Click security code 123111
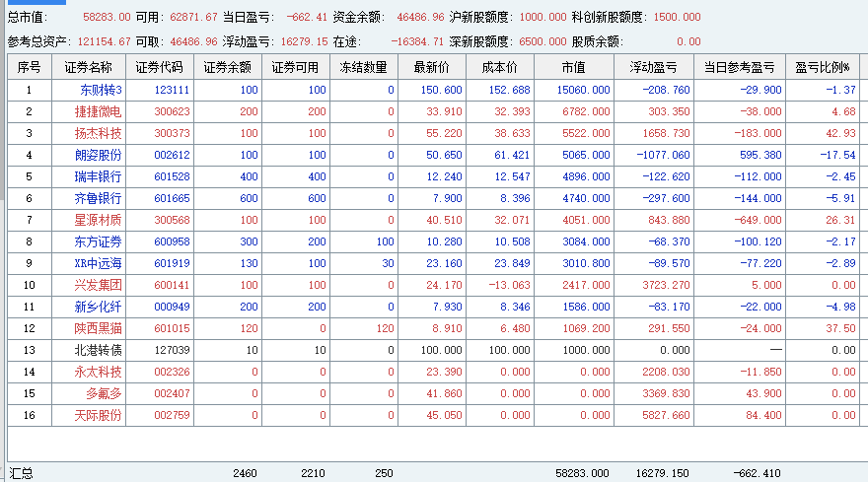The height and width of the screenshot is (482, 868). [172, 90]
